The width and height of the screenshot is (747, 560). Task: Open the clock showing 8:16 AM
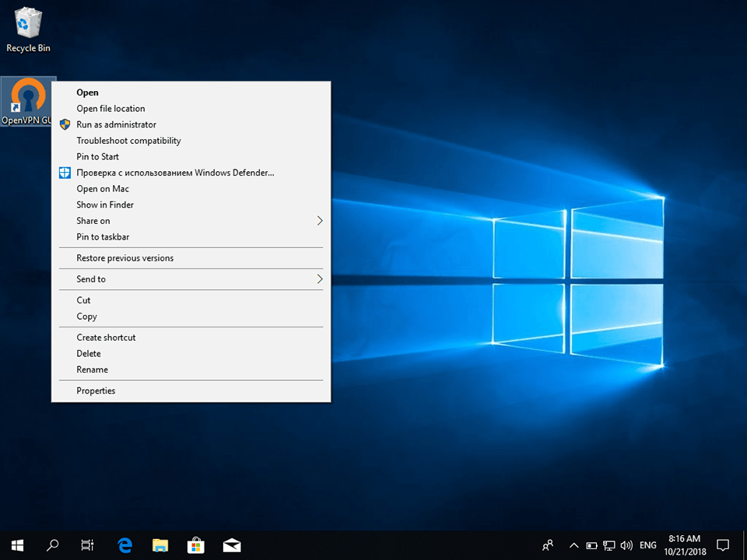click(685, 545)
